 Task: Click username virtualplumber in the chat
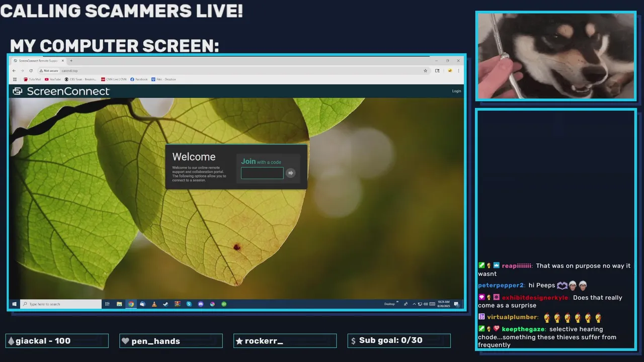pyautogui.click(x=512, y=317)
